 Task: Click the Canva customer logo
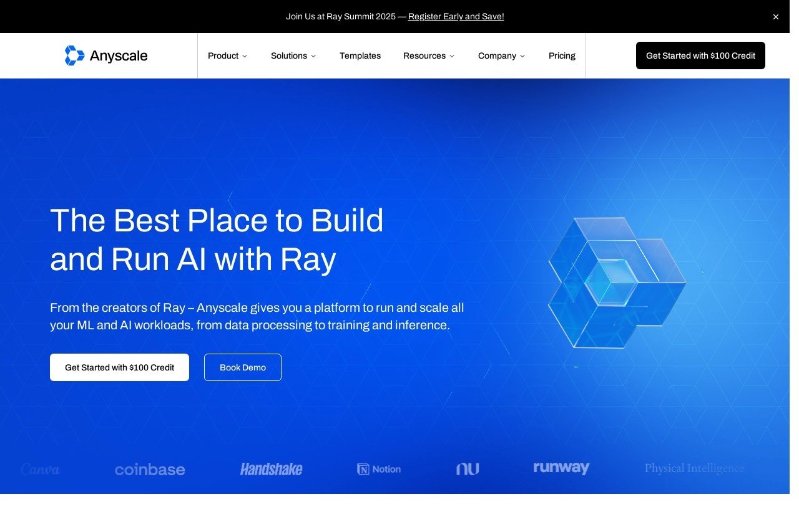tap(40, 469)
